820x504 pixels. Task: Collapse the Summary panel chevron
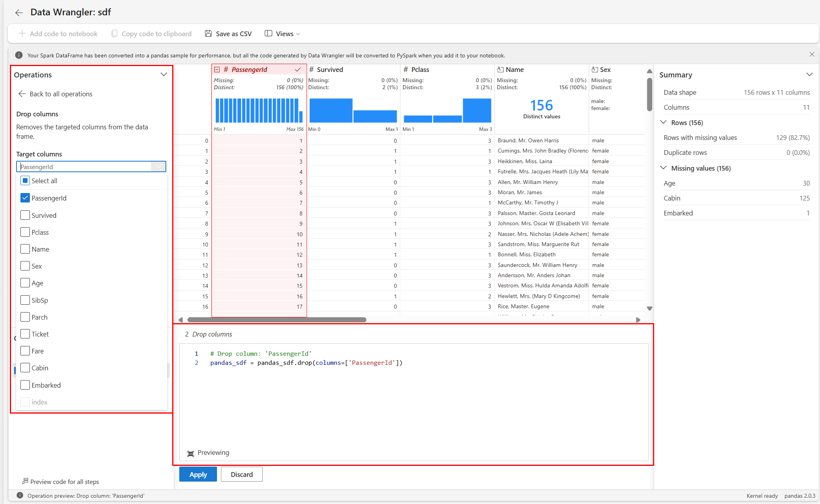(809, 74)
